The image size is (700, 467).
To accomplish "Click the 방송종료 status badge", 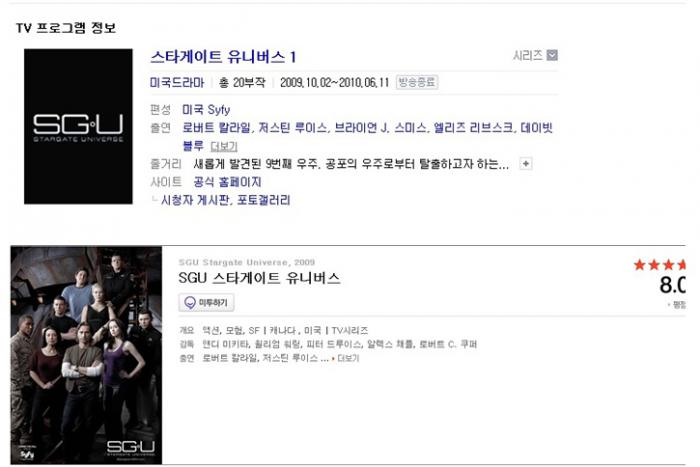I will click(417, 82).
